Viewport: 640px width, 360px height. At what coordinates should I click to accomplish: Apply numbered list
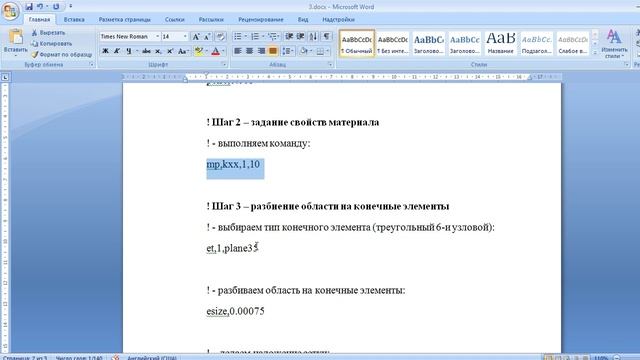[255, 36]
